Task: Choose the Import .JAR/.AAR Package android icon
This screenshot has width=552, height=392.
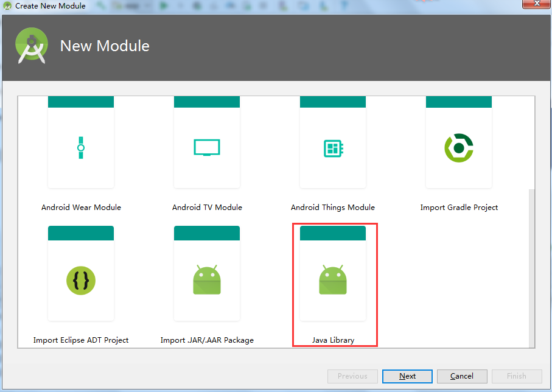Action: click(x=207, y=279)
